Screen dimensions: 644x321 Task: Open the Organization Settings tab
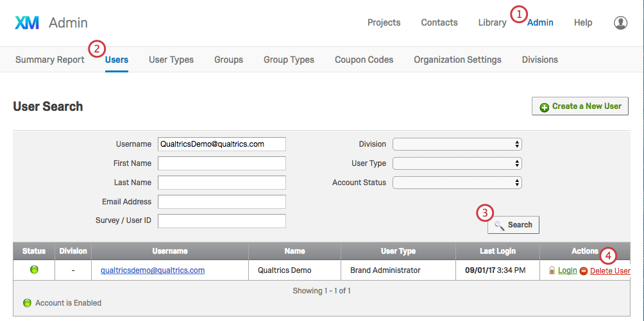[x=457, y=60]
